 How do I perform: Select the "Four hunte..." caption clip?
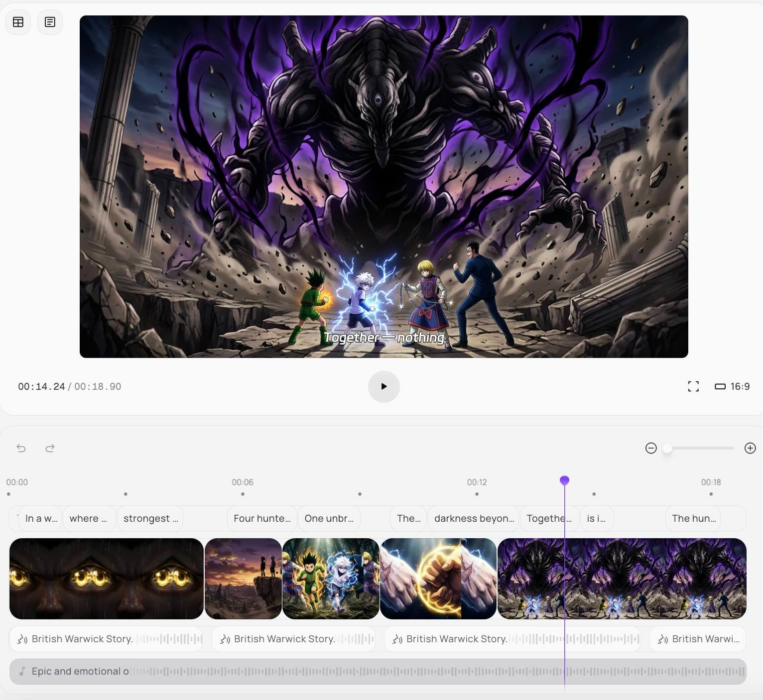262,518
